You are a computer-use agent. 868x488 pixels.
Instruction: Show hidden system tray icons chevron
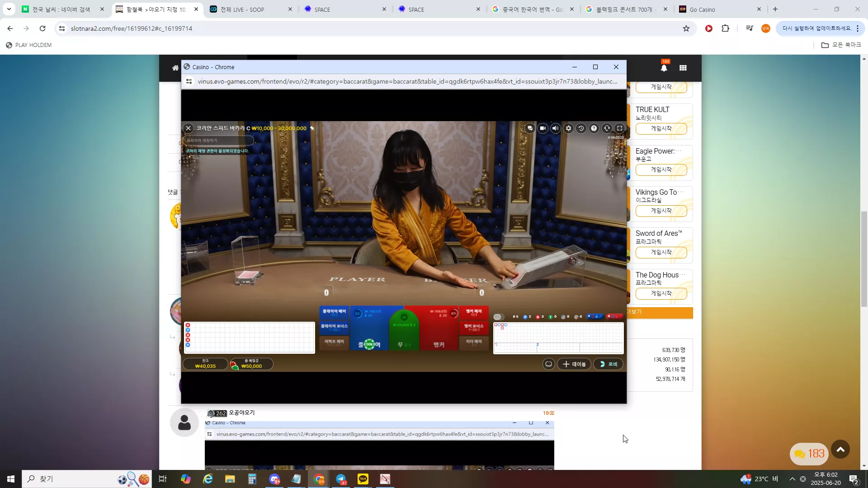coord(792,479)
